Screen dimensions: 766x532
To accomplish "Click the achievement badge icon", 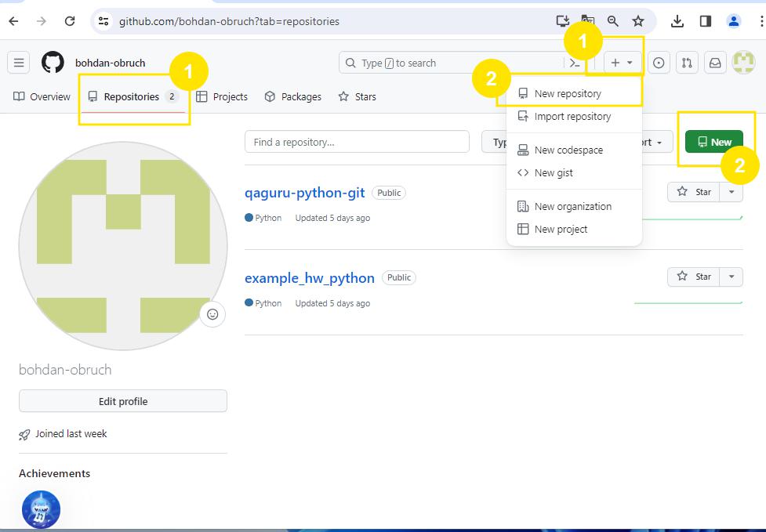I will tap(41, 509).
